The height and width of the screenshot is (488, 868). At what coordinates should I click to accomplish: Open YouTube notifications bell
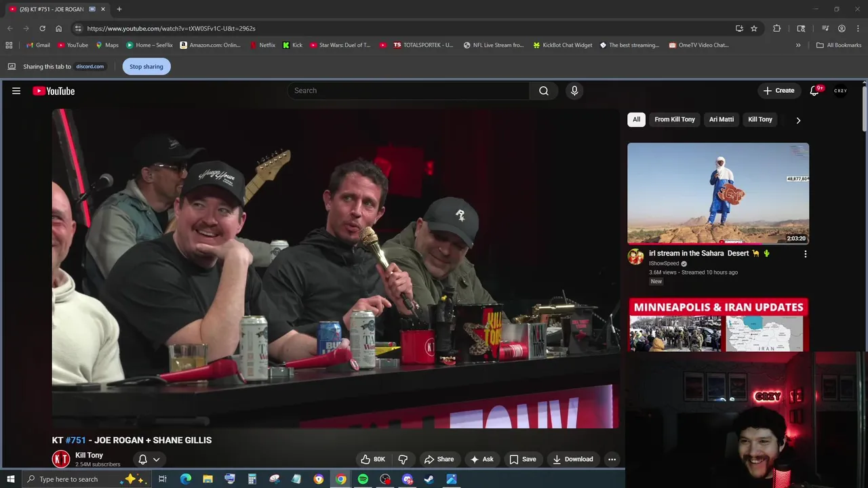coord(814,91)
